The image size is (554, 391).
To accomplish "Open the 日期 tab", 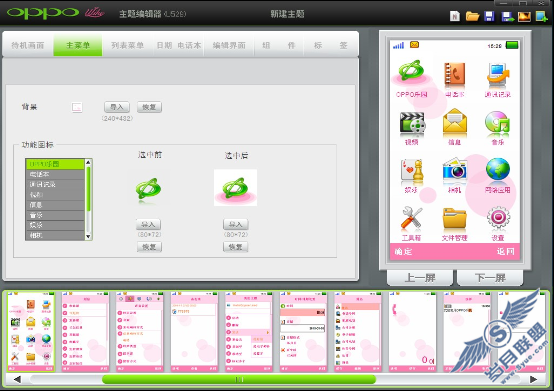I will coord(164,45).
